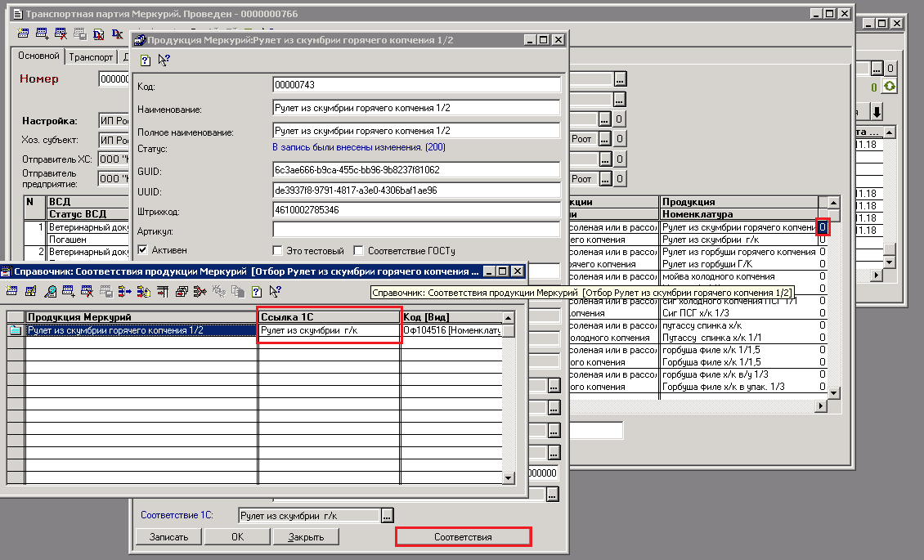
Task: Click the ДК document icon in Транспортная партия toolbar
Action: (98, 34)
